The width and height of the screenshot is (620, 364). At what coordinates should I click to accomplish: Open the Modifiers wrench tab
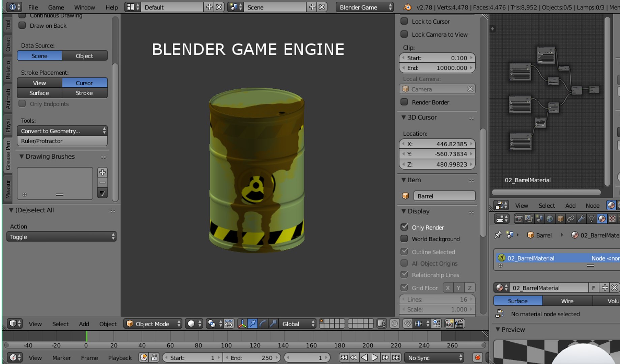[x=581, y=219]
